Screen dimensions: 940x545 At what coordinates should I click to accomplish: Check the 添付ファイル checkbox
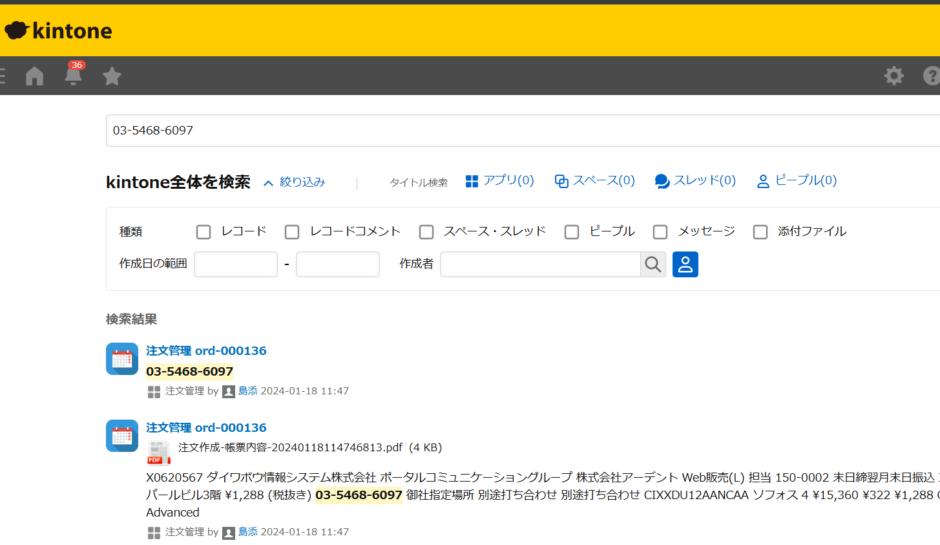pyautogui.click(x=760, y=232)
